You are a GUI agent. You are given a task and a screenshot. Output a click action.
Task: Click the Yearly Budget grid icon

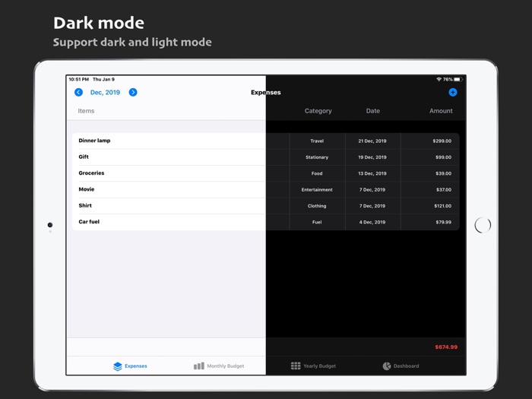pyautogui.click(x=296, y=366)
